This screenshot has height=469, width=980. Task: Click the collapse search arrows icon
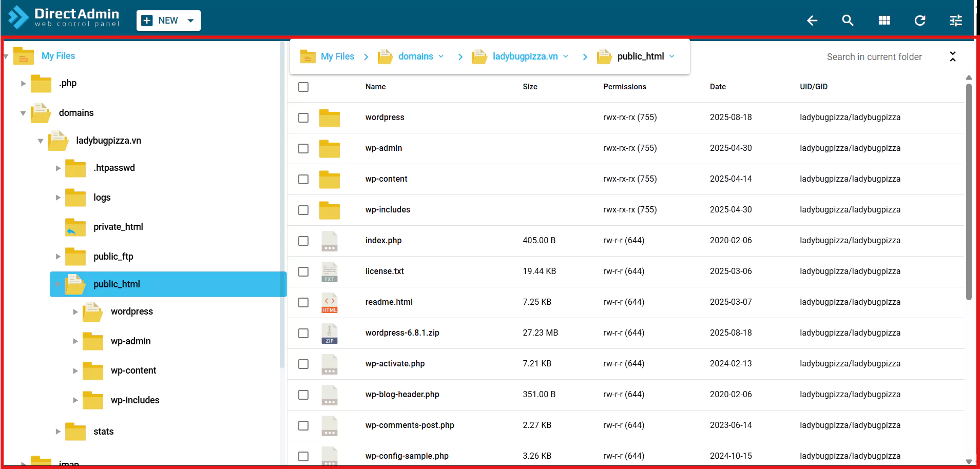953,56
